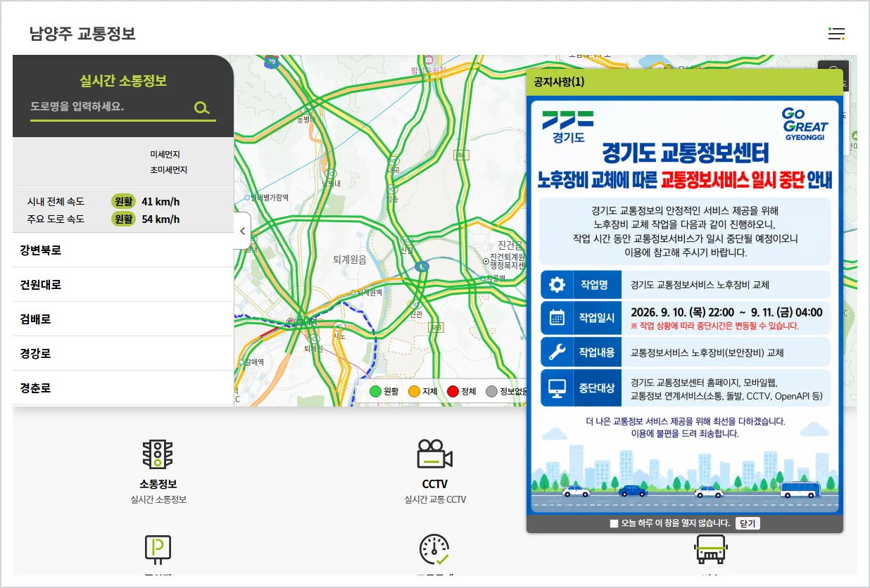The width and height of the screenshot is (870, 588).
Task: Click the orange 지체 legend dot
Action: [414, 391]
